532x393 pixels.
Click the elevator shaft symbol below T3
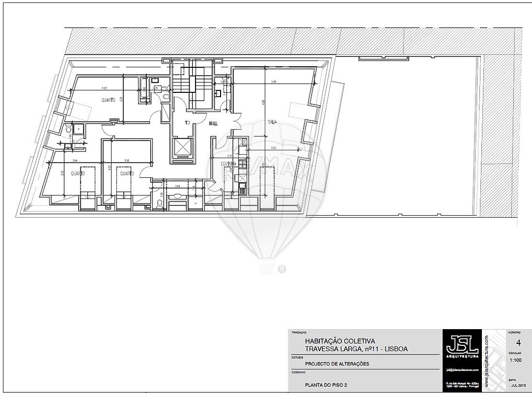pos(182,146)
